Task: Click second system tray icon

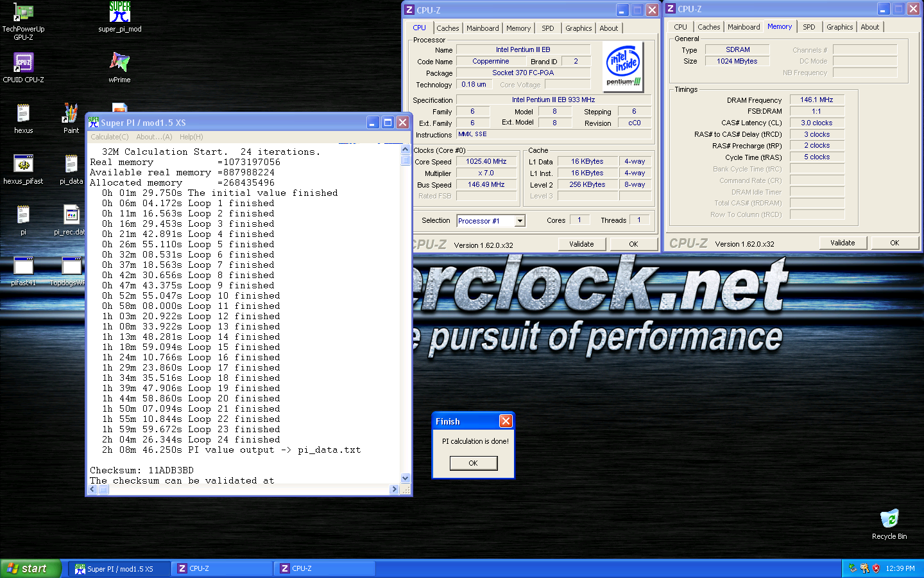Action: coord(864,568)
